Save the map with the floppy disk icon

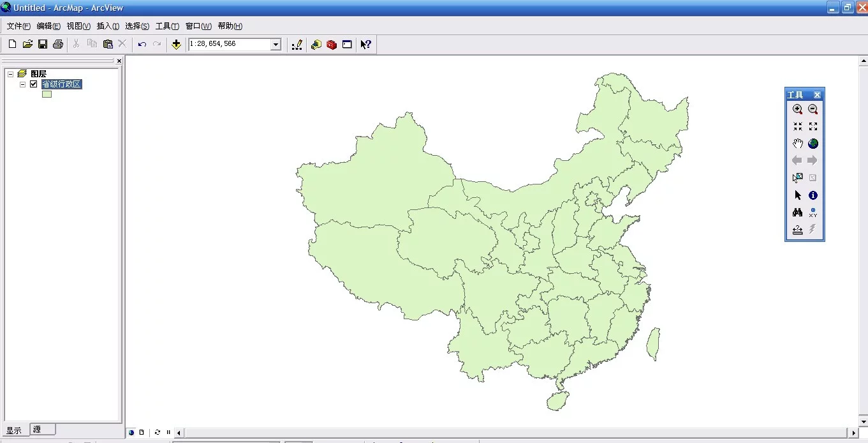[x=43, y=44]
